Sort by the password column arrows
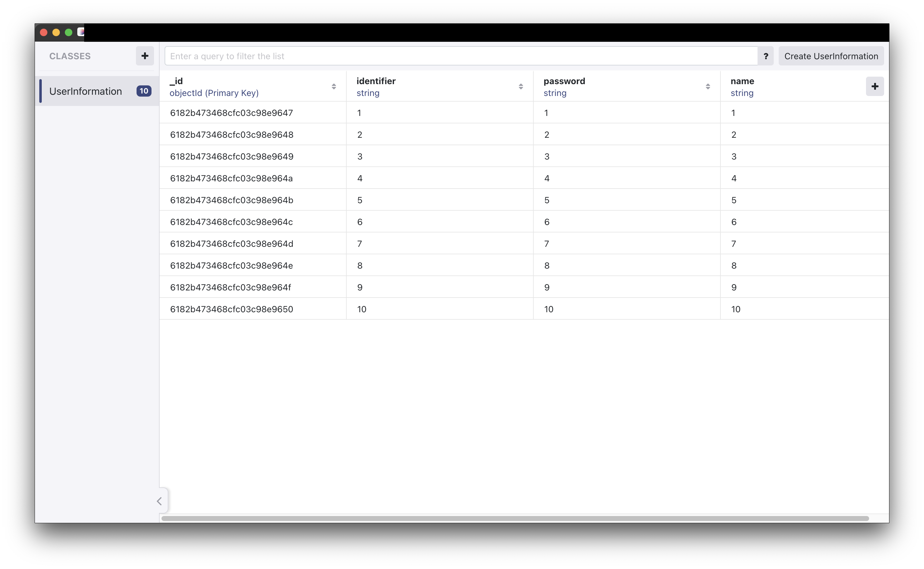 708,87
